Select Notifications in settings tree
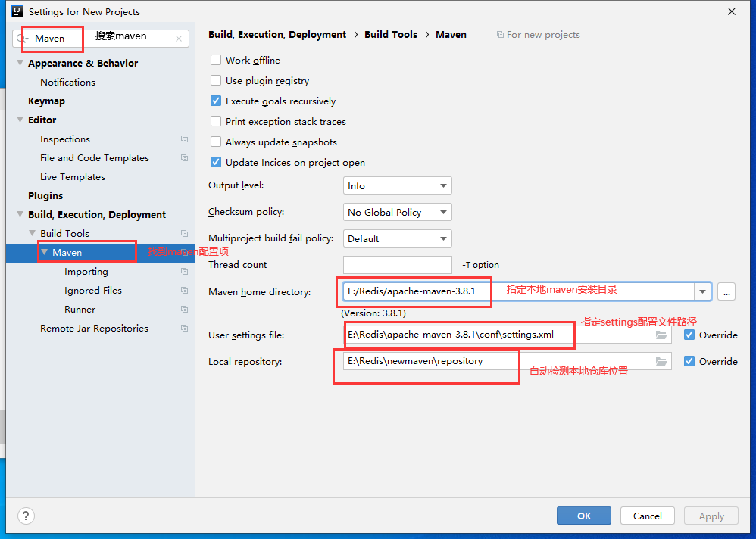756x539 pixels. [x=68, y=83]
